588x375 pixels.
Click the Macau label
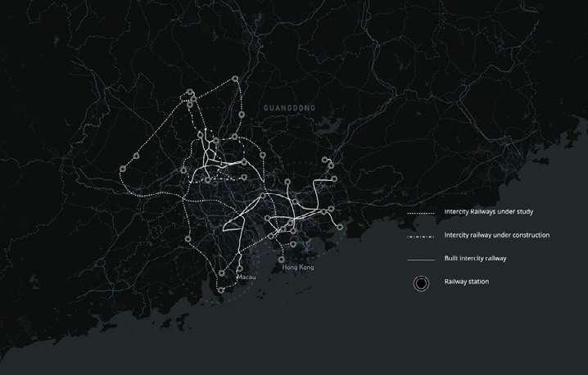point(246,277)
